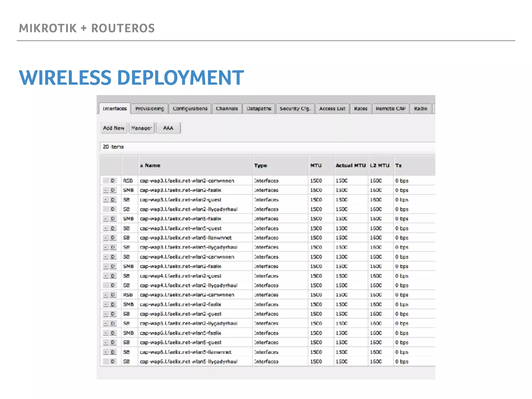Click the remove (-) button for cap-wap3 wlan5-llanwnnet

[x=105, y=238]
